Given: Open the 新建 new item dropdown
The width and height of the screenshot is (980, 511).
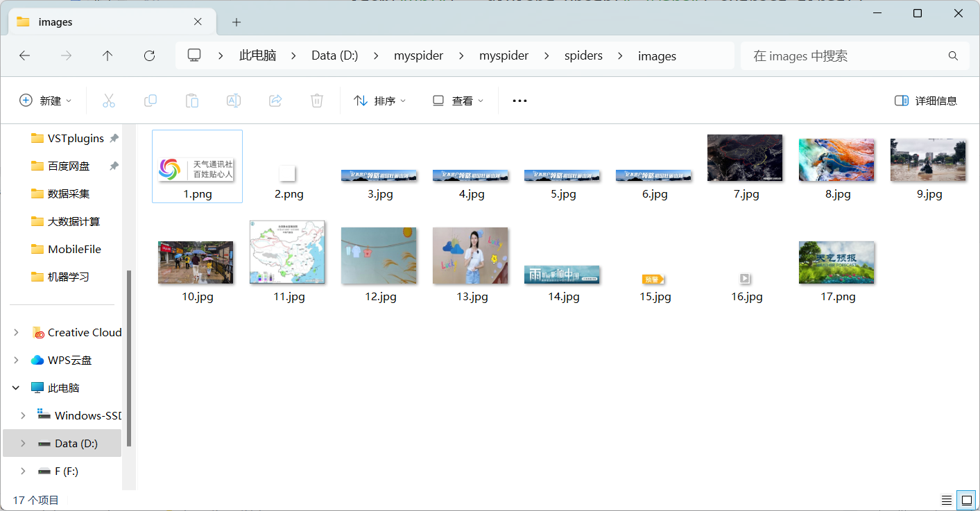Looking at the screenshot, I should tap(45, 101).
